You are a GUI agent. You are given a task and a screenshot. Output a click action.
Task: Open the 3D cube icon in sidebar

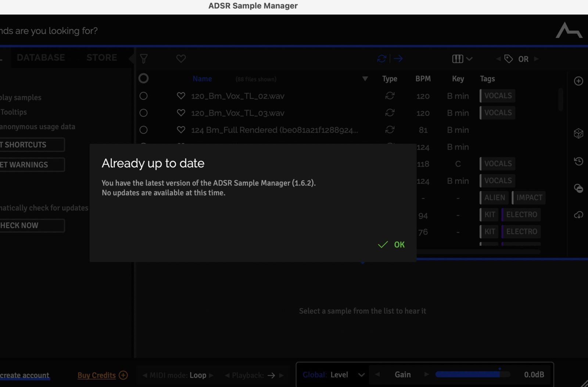pyautogui.click(x=578, y=133)
